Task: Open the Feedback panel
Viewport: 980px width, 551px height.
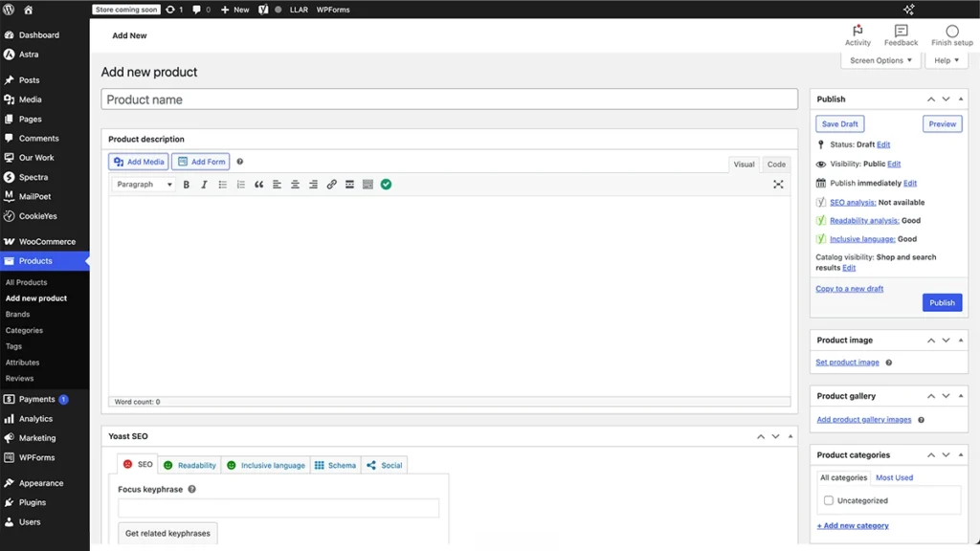Action: (901, 35)
